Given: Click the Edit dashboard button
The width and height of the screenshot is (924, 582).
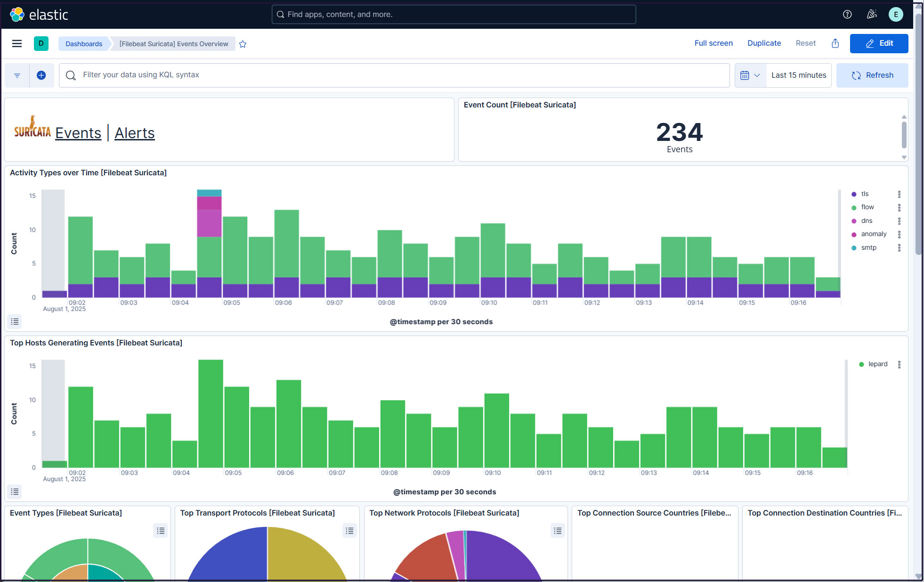Looking at the screenshot, I should 879,43.
